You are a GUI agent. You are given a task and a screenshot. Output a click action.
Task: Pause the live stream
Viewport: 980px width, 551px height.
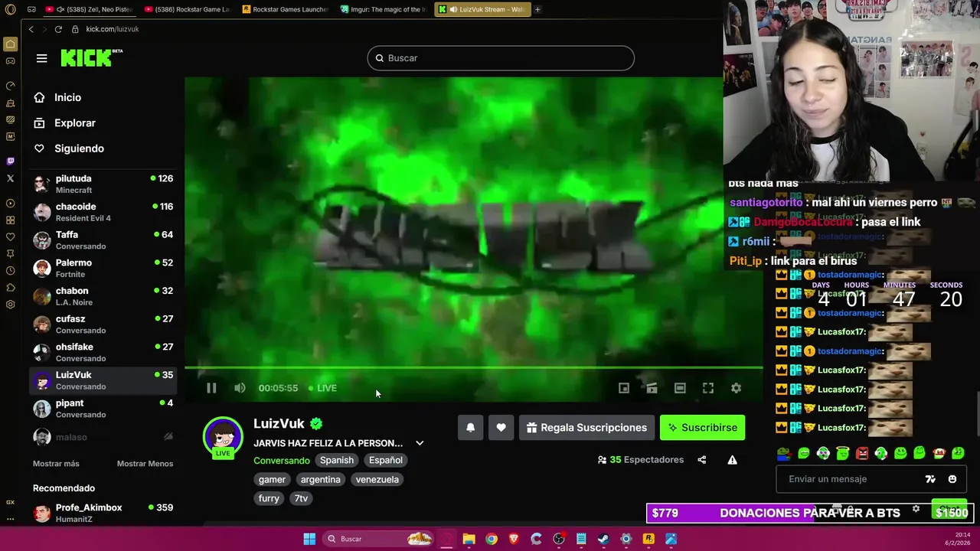tap(211, 388)
